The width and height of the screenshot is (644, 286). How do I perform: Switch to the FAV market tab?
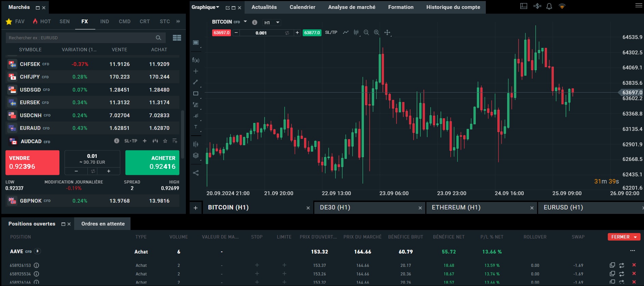click(15, 22)
